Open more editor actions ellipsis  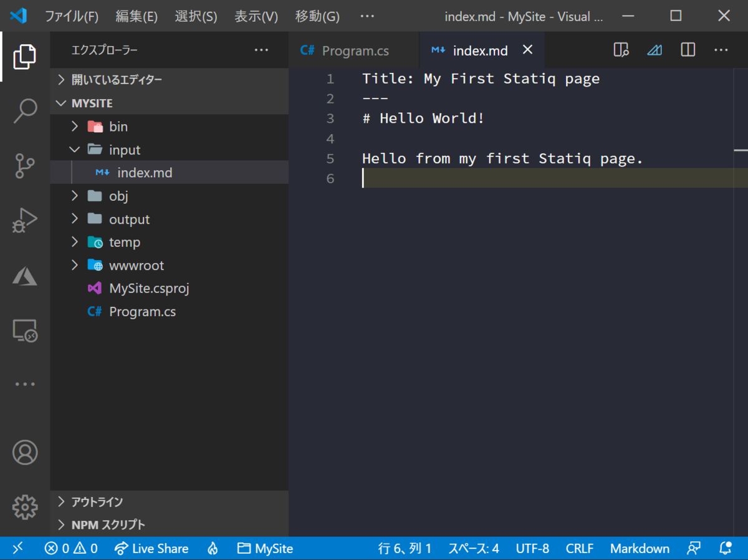(x=721, y=50)
